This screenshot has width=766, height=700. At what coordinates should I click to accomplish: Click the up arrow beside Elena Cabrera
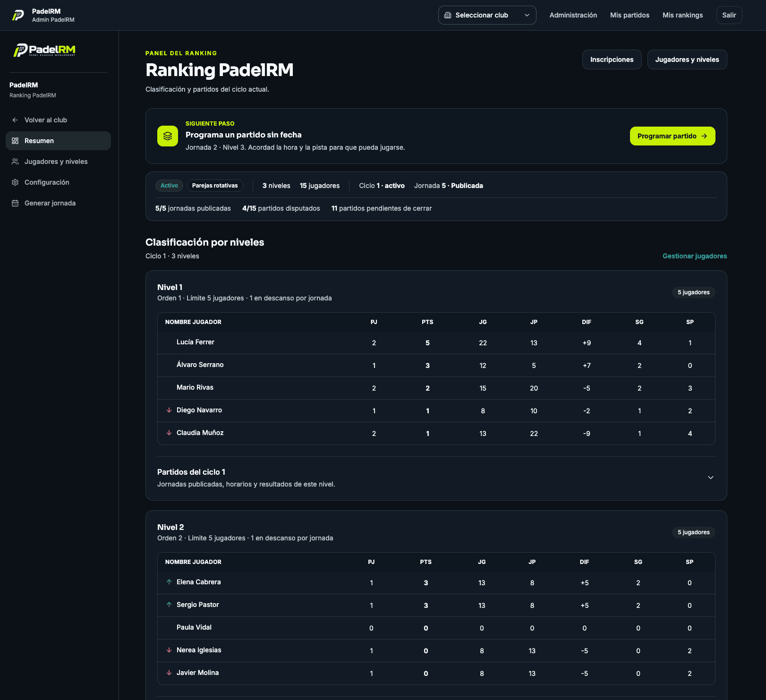(169, 582)
